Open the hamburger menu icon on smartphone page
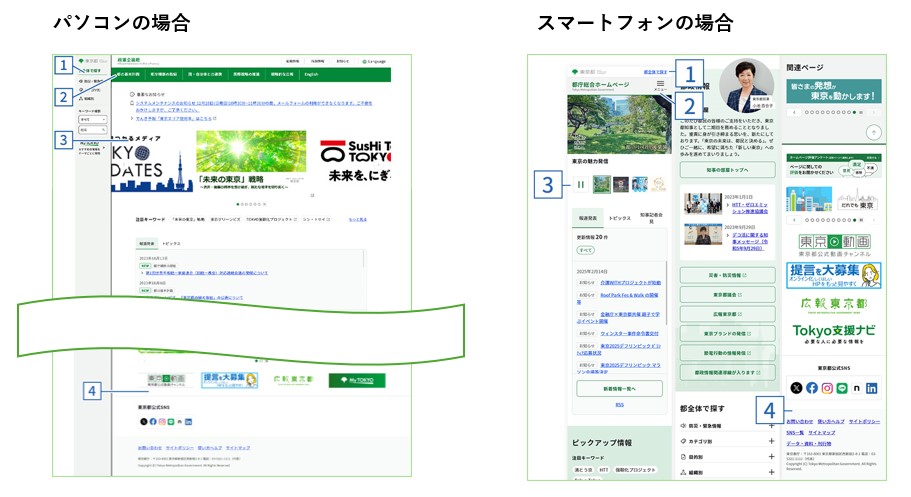This screenshot has height=497, width=911. [x=660, y=84]
